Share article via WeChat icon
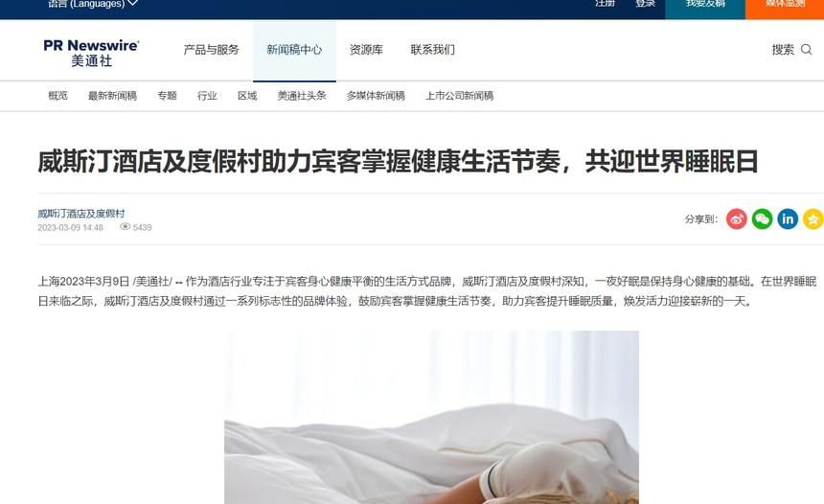Screen dimensions: 824x504 point(762,219)
